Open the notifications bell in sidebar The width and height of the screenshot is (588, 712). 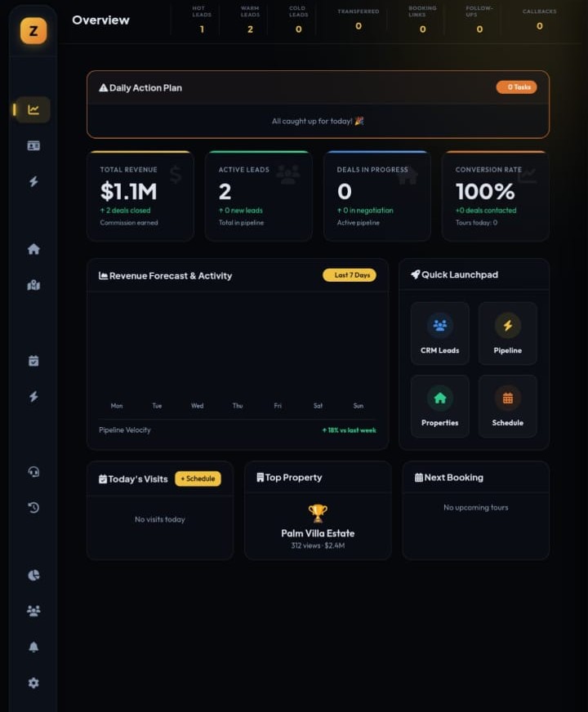pyautogui.click(x=33, y=647)
